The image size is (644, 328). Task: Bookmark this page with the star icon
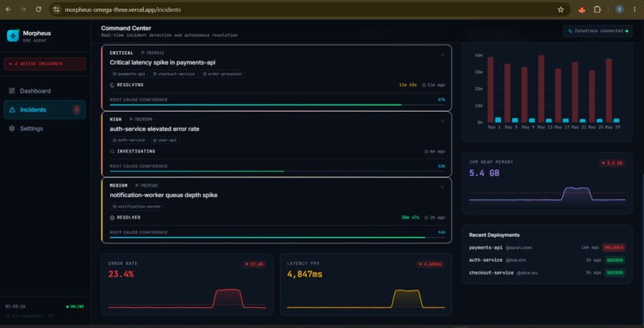coord(561,10)
